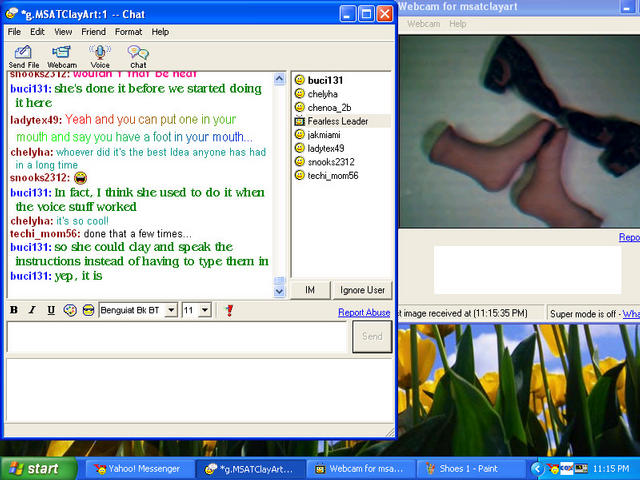This screenshot has width=640, height=480.
Task: Click Report link under webcam image
Action: [629, 237]
